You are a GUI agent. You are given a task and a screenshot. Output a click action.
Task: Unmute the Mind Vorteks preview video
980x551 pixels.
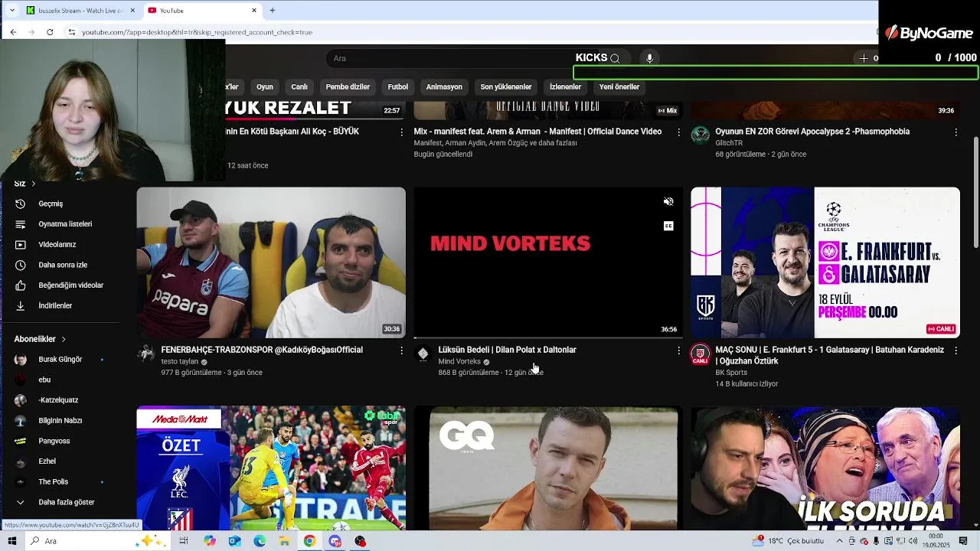click(x=668, y=202)
